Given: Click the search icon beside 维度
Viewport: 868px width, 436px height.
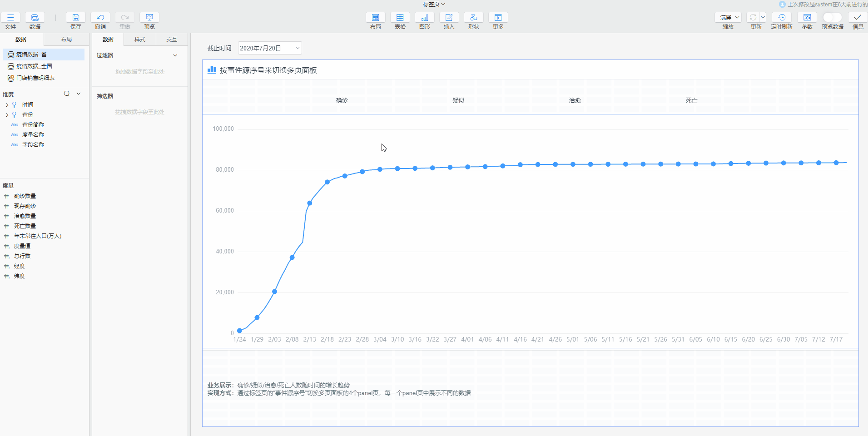Looking at the screenshot, I should coord(67,94).
